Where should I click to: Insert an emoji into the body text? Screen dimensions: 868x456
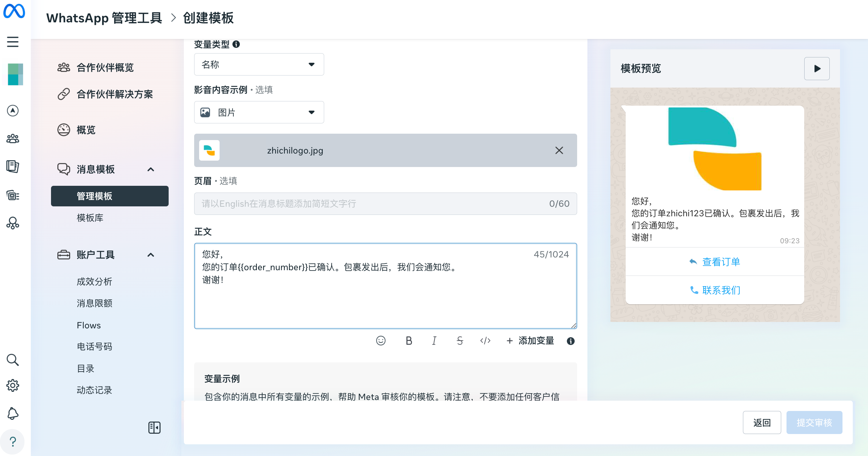[x=381, y=341]
